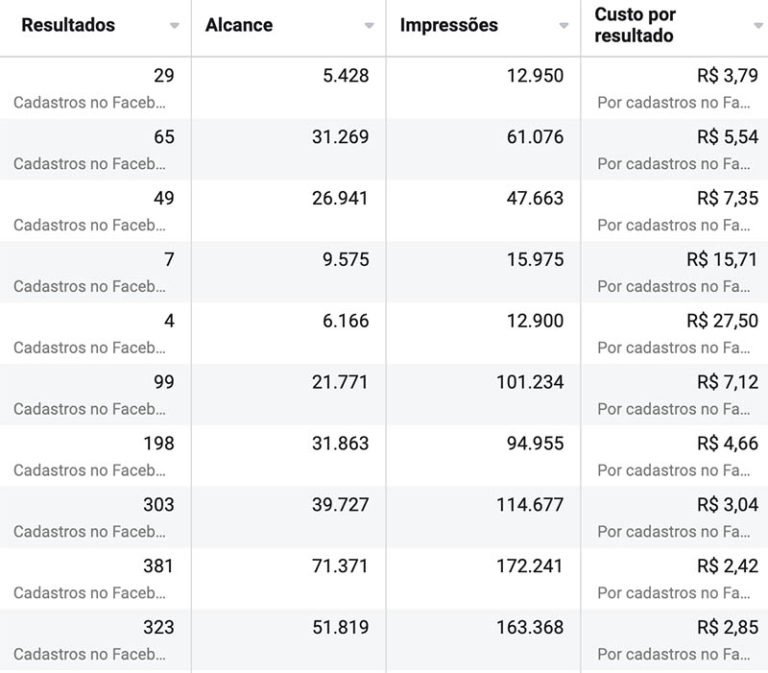Viewport: 768px width, 673px height.
Task: Select the reach value 51.819
Action: tap(340, 627)
